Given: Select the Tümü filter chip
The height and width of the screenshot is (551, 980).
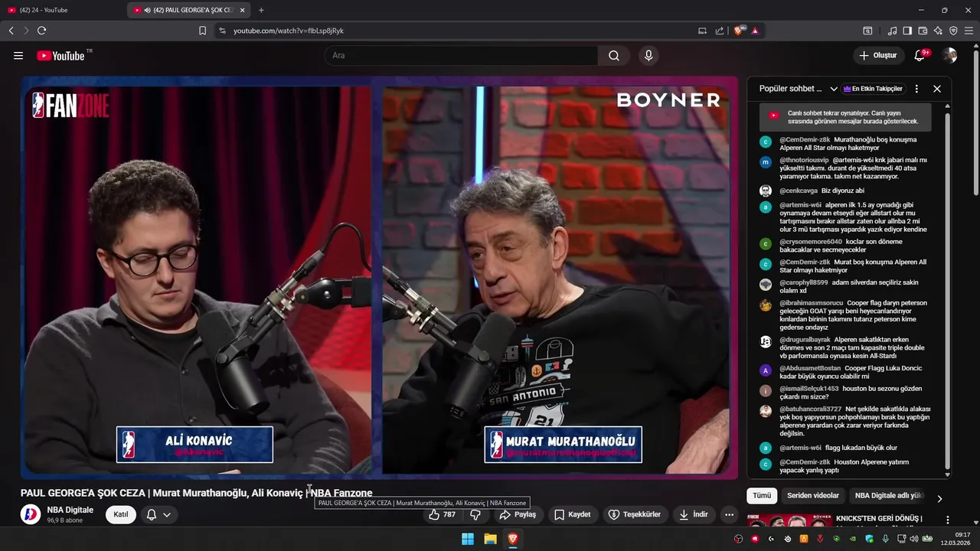Looking at the screenshot, I should pyautogui.click(x=762, y=496).
